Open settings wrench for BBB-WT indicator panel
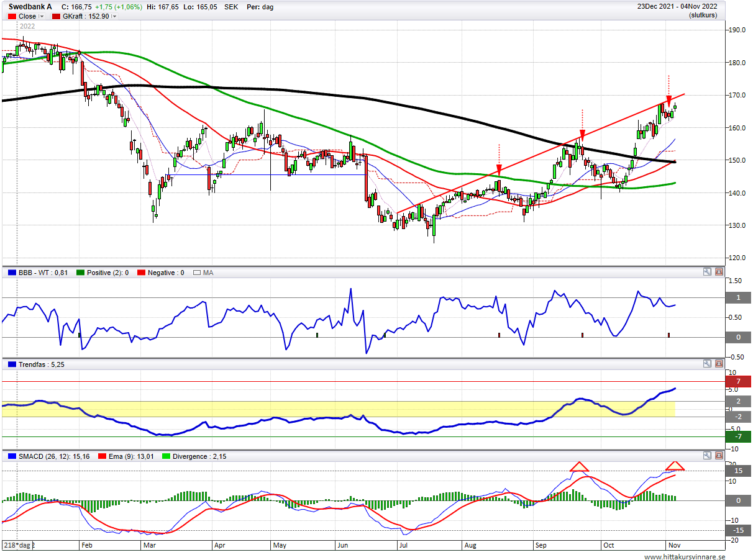Image resolution: width=753 pixels, height=560 pixels. pos(708,272)
